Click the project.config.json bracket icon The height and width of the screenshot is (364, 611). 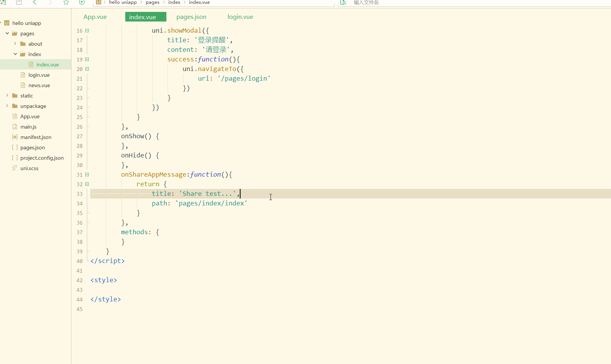tap(15, 158)
